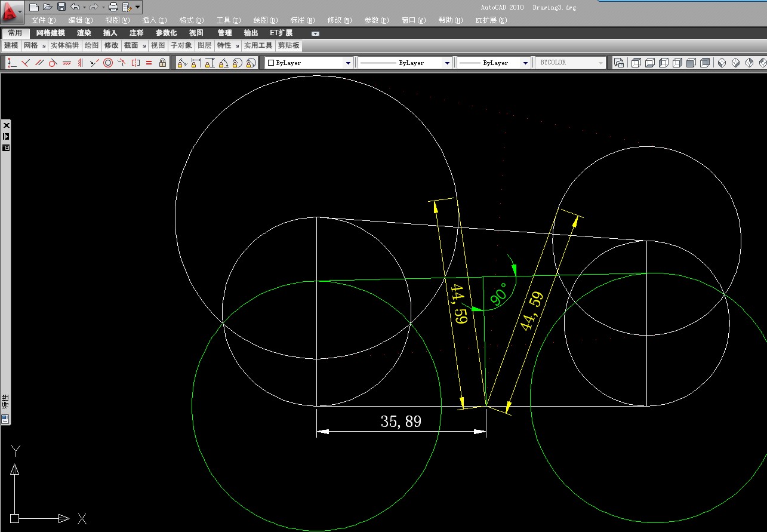Viewport: 767px width, 532px height.
Task: Open the 文件(F) menu
Action: (x=44, y=20)
